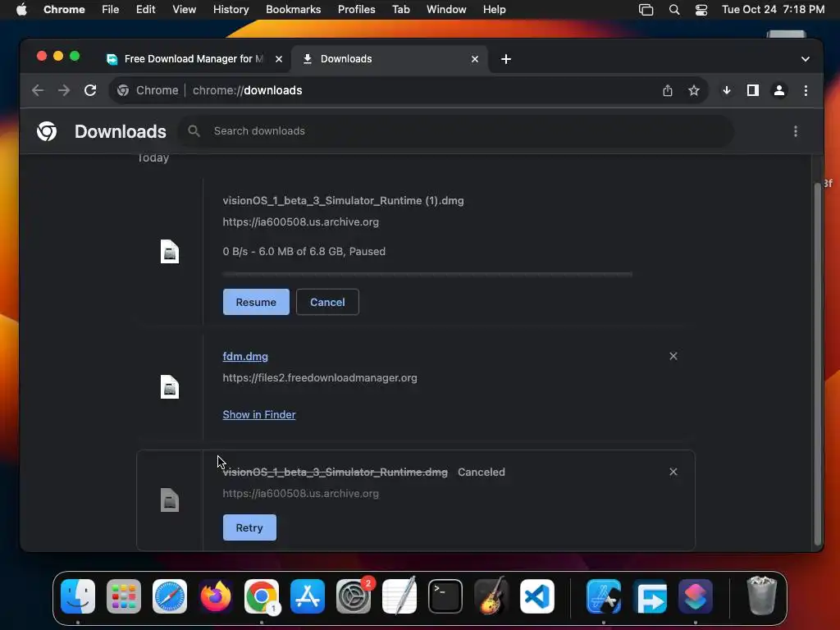Open the File menu
The height and width of the screenshot is (630, 840).
click(x=111, y=10)
